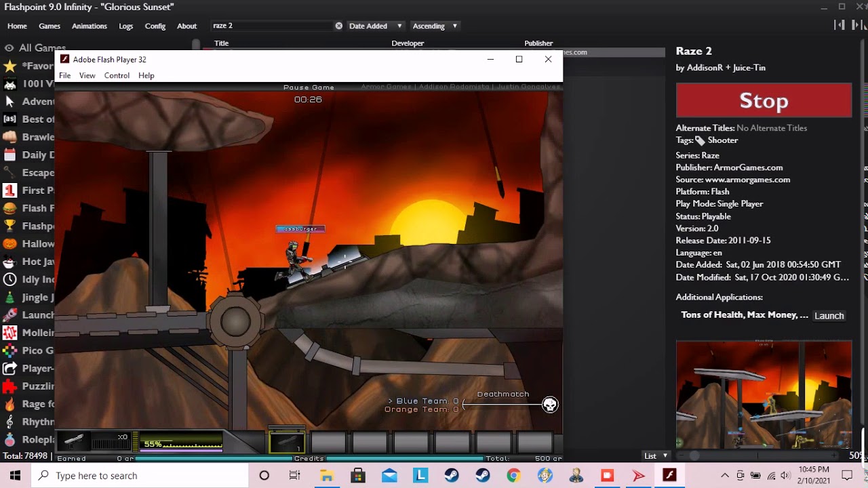Open the Best of [as] playlist icon
The height and width of the screenshot is (488, 868).
(9, 119)
